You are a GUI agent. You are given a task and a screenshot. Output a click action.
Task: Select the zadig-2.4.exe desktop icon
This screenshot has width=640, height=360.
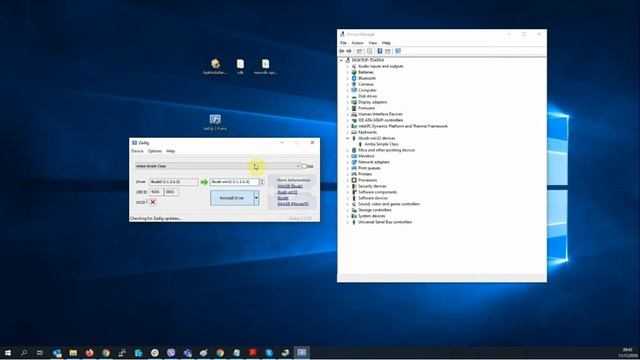(215, 122)
